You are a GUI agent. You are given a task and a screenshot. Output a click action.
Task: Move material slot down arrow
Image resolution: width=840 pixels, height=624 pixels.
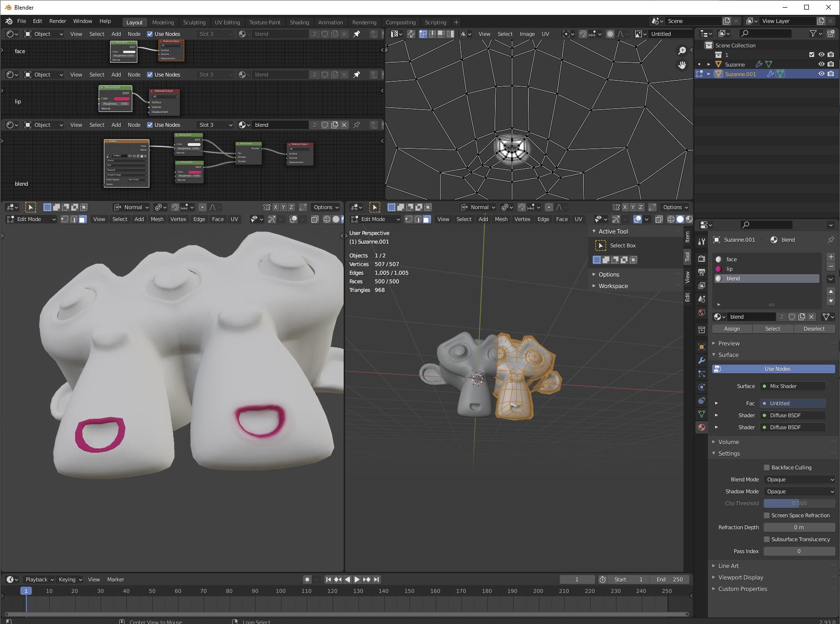pyautogui.click(x=831, y=301)
